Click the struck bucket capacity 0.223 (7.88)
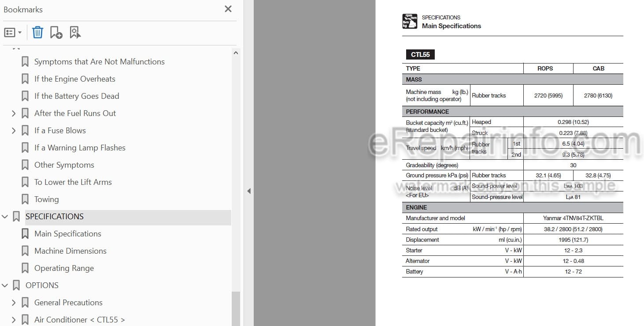 [x=573, y=133]
